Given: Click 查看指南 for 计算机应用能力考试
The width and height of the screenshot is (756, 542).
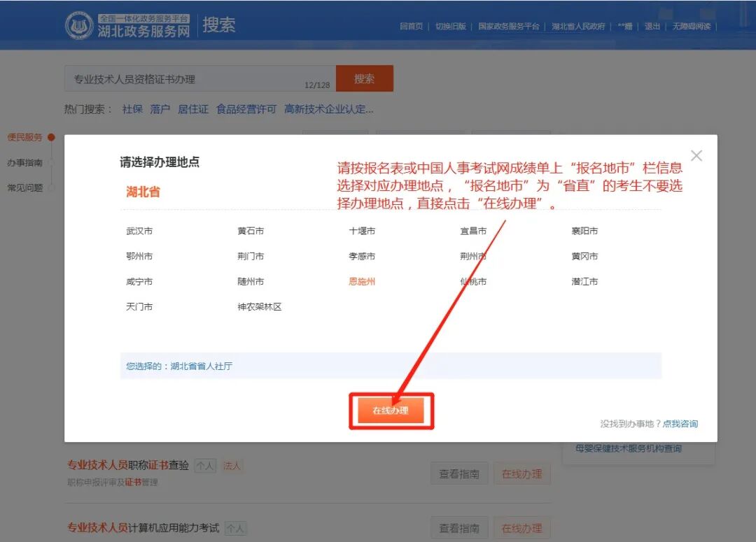Looking at the screenshot, I should tap(459, 529).
